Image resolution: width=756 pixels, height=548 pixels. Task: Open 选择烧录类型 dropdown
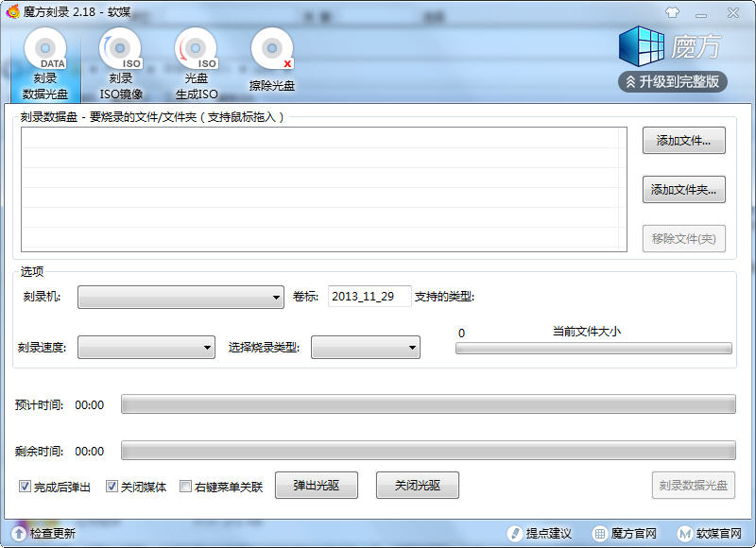click(366, 347)
